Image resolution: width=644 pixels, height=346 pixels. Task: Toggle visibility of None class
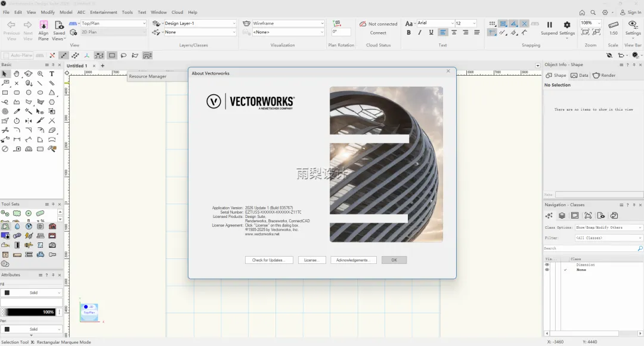(547, 270)
